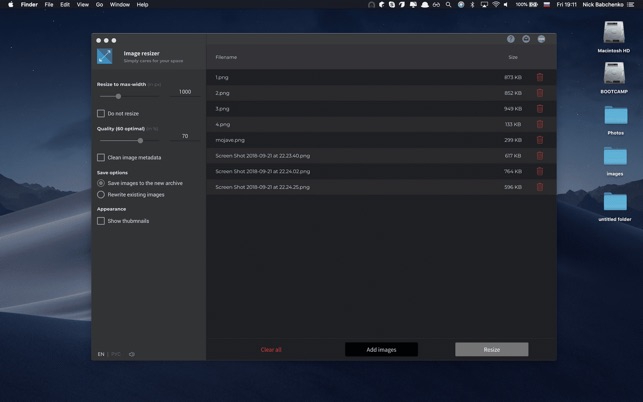Open the volume control in menu bar
Screen dimensions: 643x402
506,5
